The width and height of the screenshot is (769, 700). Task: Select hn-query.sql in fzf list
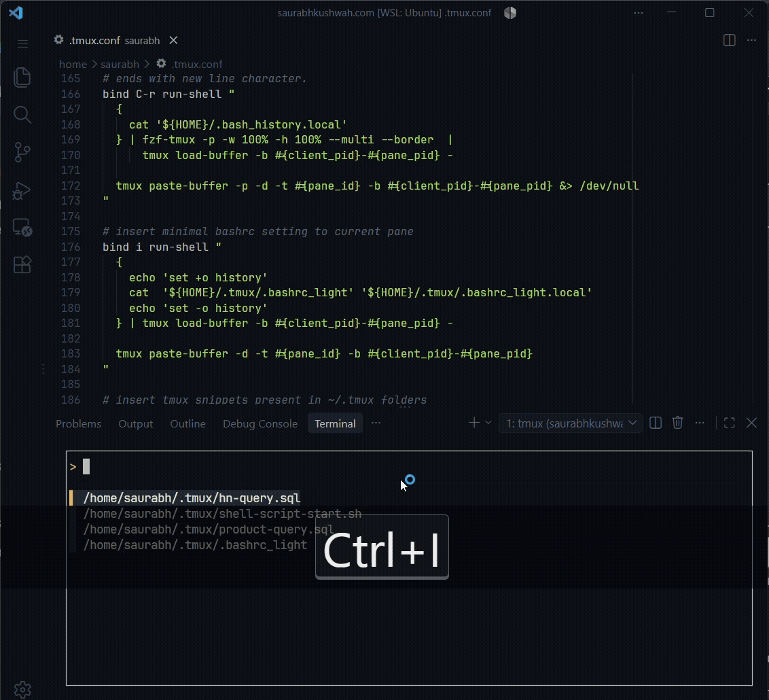click(192, 498)
